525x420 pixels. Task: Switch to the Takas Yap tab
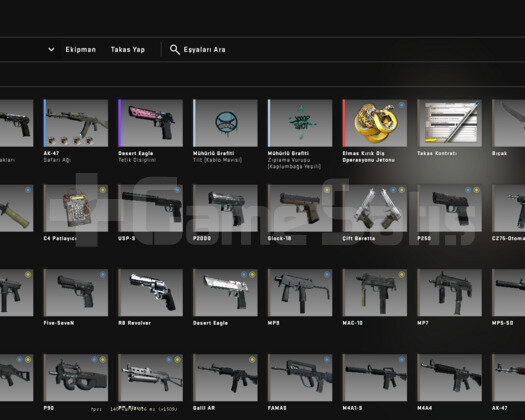click(128, 50)
